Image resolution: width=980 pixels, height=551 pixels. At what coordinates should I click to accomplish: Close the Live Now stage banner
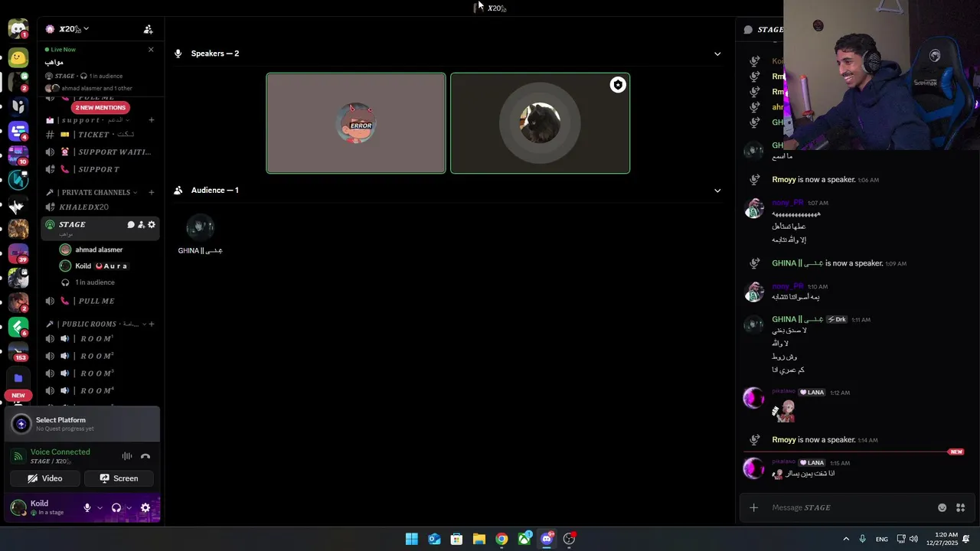pos(151,50)
